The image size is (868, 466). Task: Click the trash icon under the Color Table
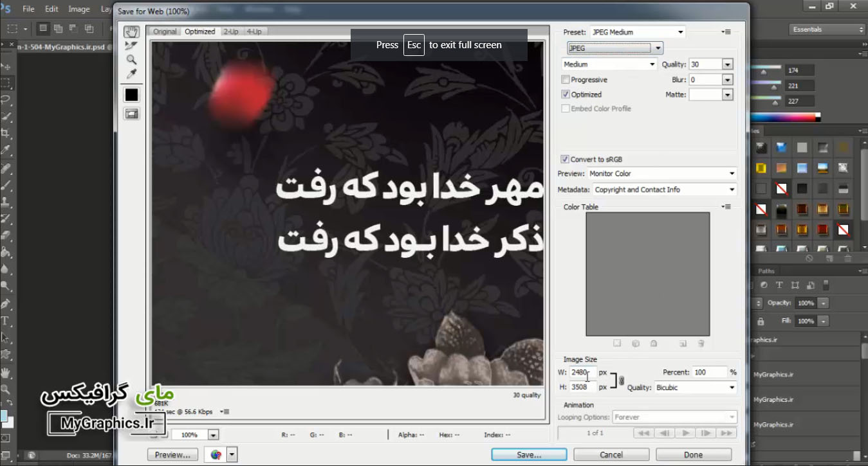[701, 344]
